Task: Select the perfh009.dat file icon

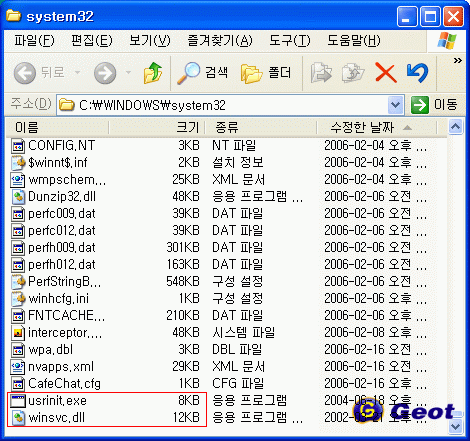Action: click(18, 248)
